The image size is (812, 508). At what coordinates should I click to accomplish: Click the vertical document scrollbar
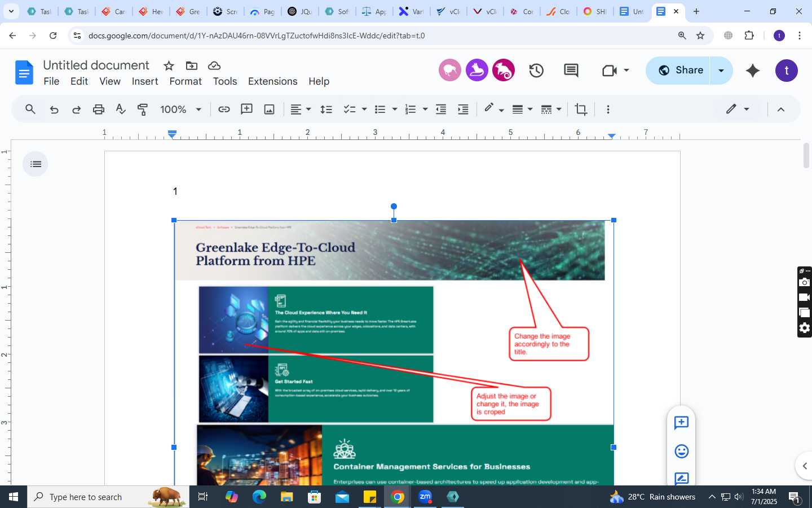806,156
